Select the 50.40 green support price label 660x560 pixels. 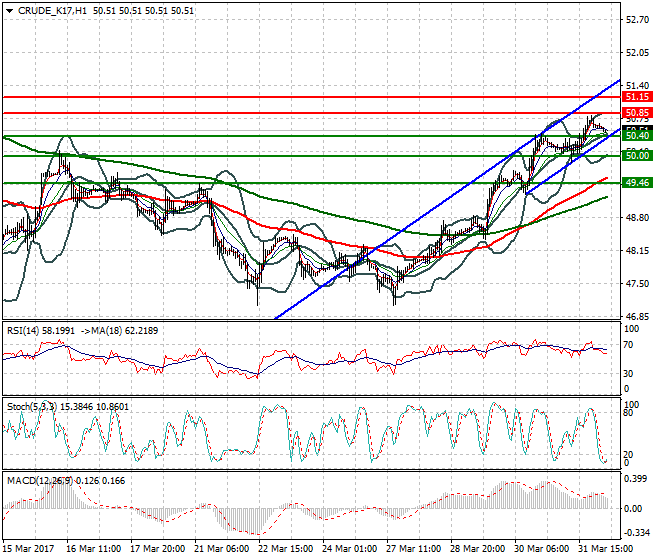(637, 136)
